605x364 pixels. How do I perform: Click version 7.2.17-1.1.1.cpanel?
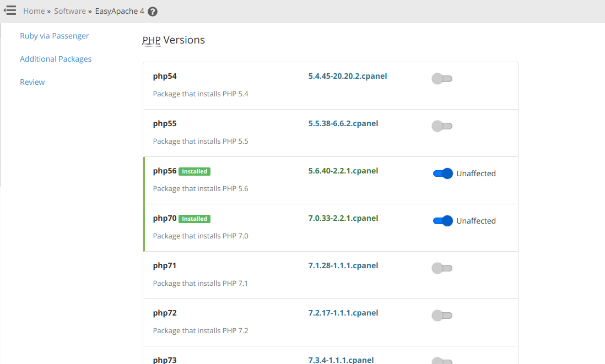click(343, 313)
